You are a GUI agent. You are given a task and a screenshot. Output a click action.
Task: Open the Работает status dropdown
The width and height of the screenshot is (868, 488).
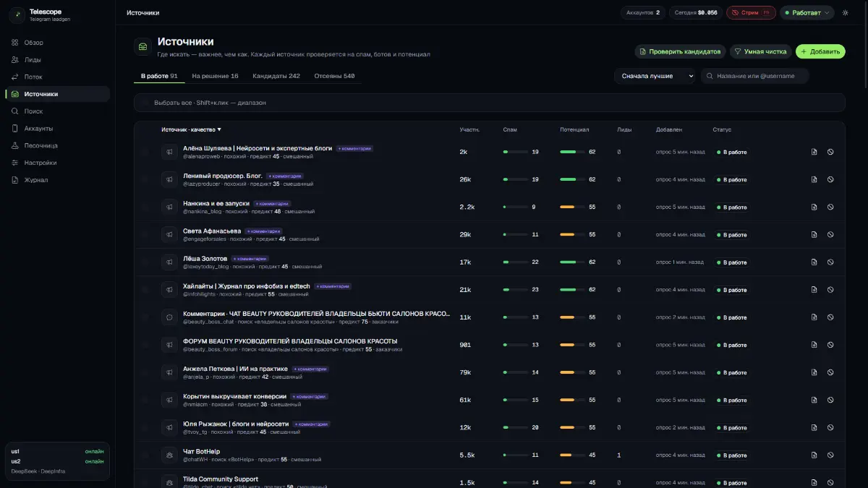pyautogui.click(x=807, y=13)
